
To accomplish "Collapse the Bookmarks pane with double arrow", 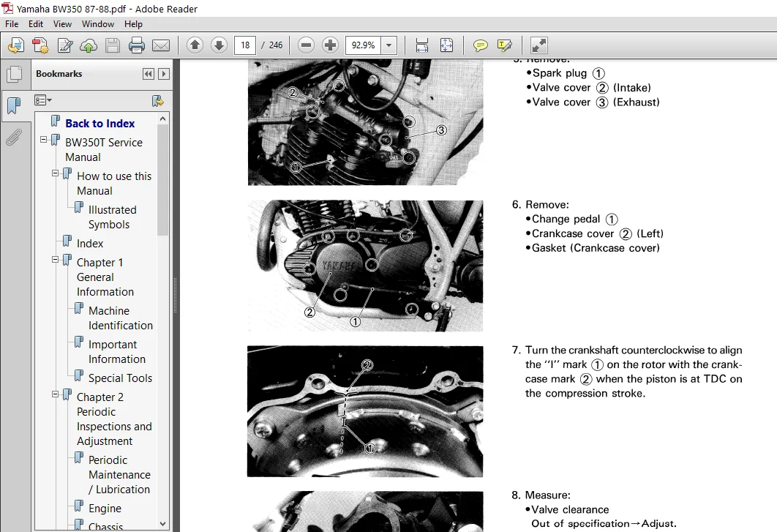I will tap(149, 74).
